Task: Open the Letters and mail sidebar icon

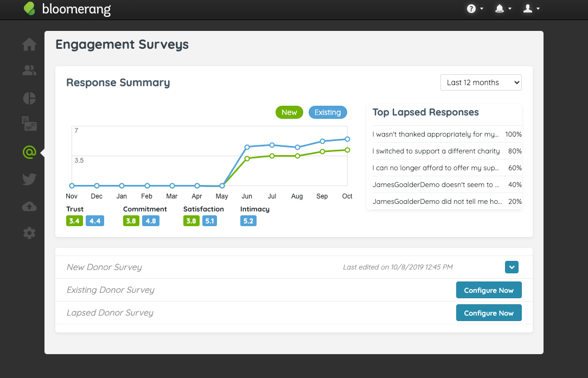Action: point(29,124)
